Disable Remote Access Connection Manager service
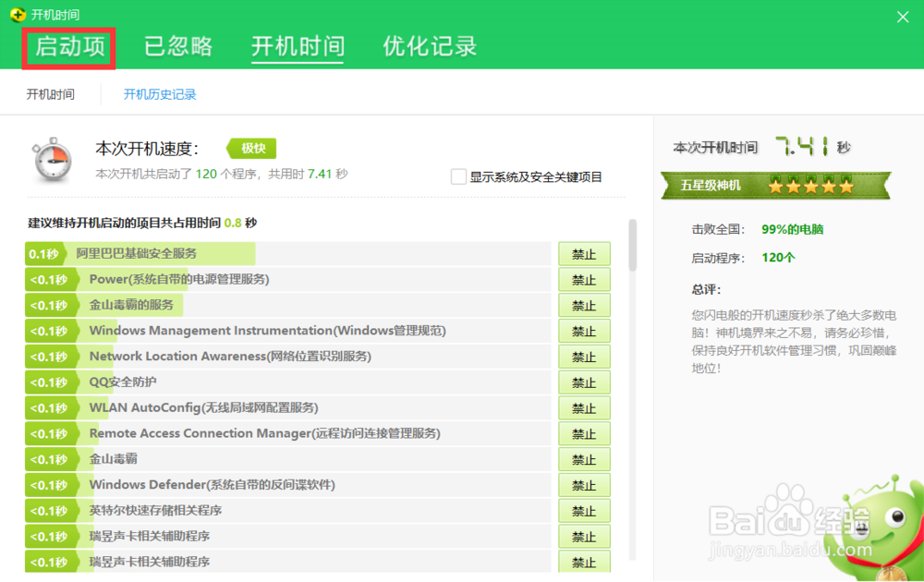Image resolution: width=924 pixels, height=582 pixels. point(584,433)
